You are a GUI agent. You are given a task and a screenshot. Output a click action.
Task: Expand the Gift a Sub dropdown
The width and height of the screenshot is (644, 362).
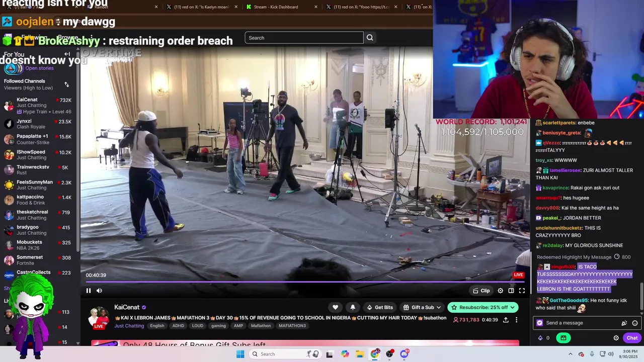tap(423, 307)
